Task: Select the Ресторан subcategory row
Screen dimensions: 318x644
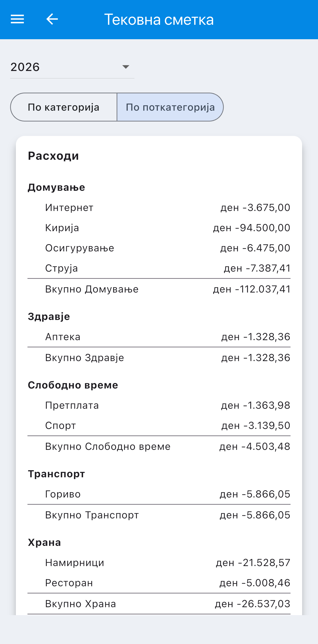Action: tap(159, 583)
